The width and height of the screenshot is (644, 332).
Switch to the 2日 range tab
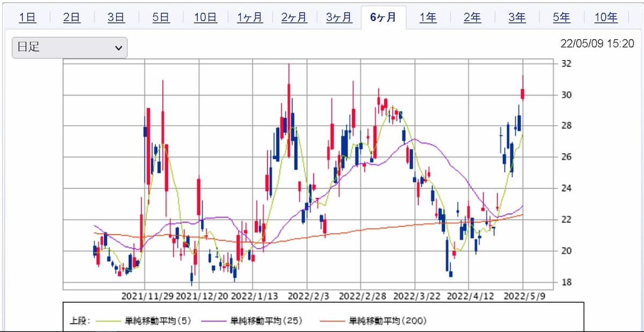[71, 17]
